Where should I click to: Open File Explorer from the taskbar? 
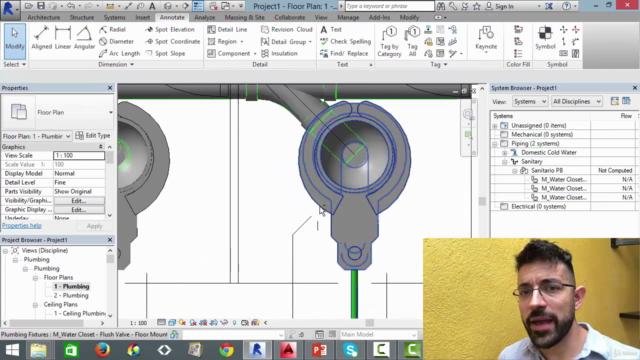(x=38, y=350)
